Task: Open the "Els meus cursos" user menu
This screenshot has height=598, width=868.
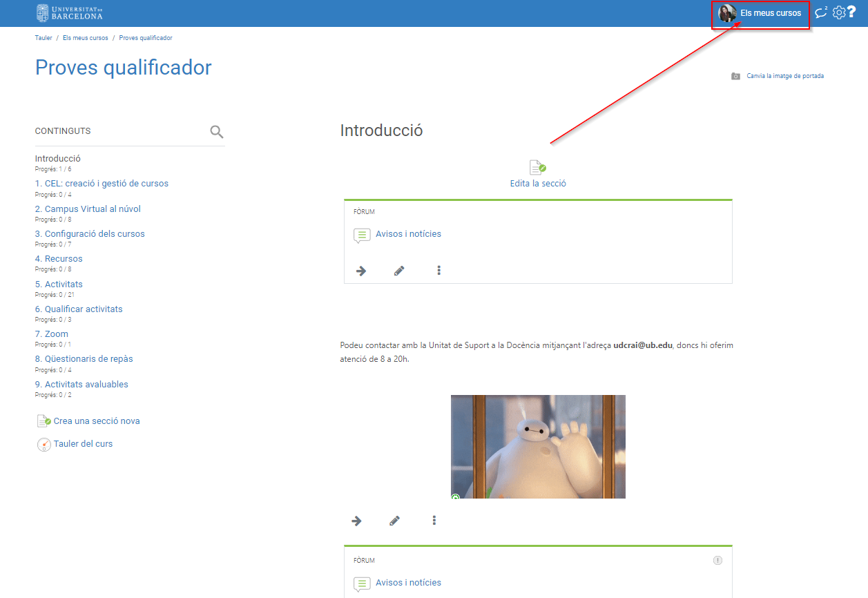Action: [x=760, y=12]
